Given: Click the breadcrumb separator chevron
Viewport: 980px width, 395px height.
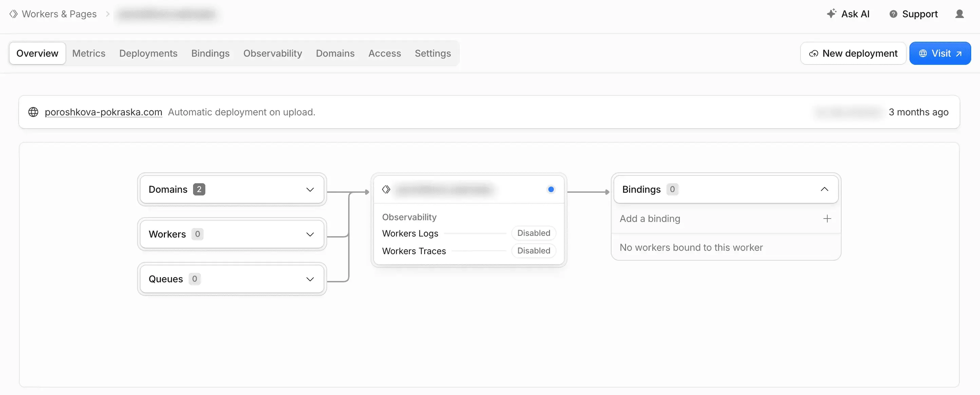Looking at the screenshot, I should pyautogui.click(x=108, y=14).
